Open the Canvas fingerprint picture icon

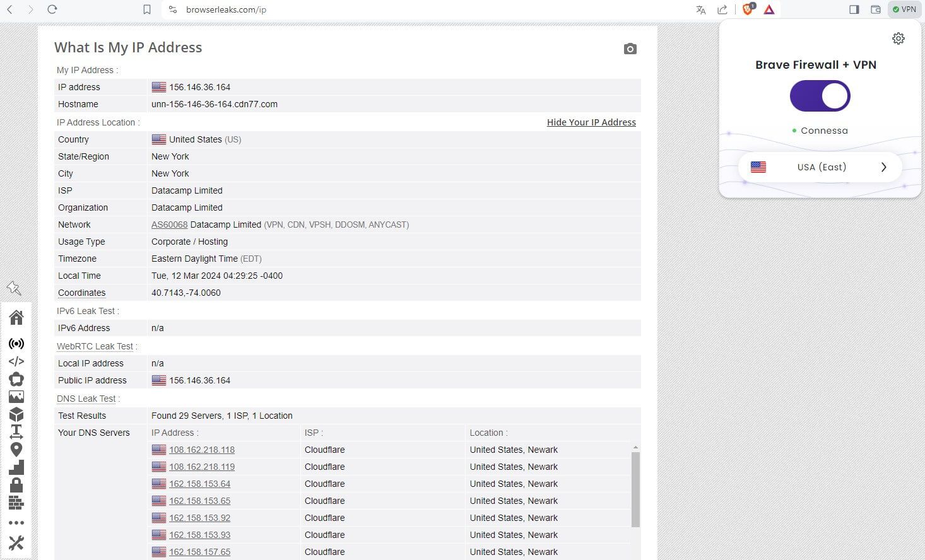click(16, 397)
